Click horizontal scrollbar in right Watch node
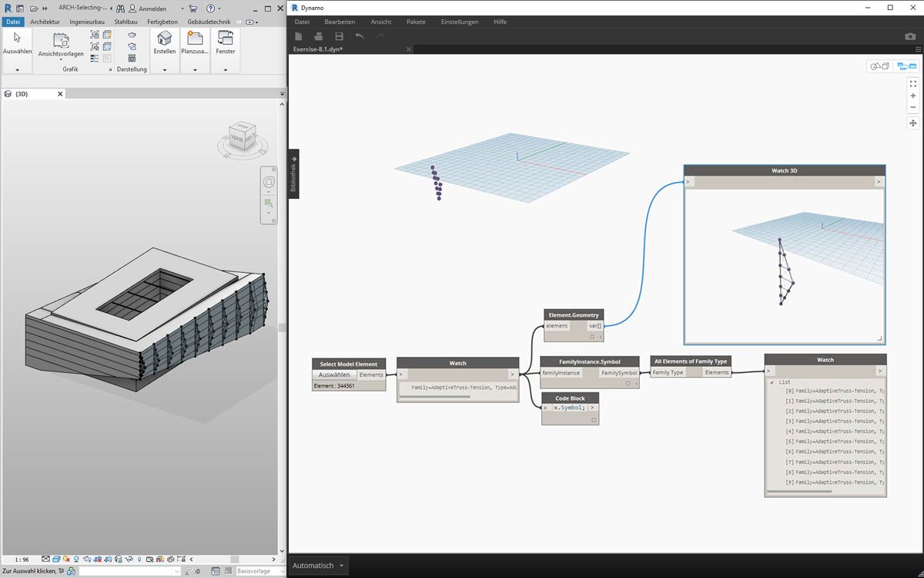The image size is (924, 578). pyautogui.click(x=799, y=491)
